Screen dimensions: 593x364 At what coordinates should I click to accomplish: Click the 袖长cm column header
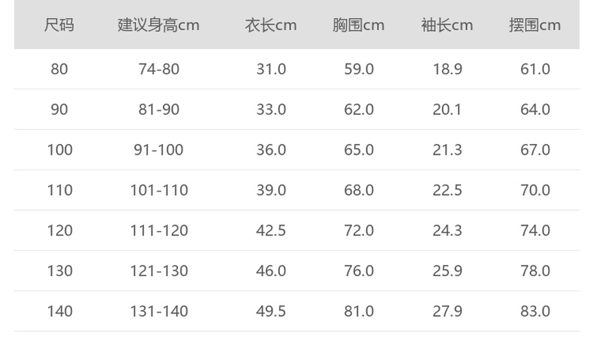(447, 25)
